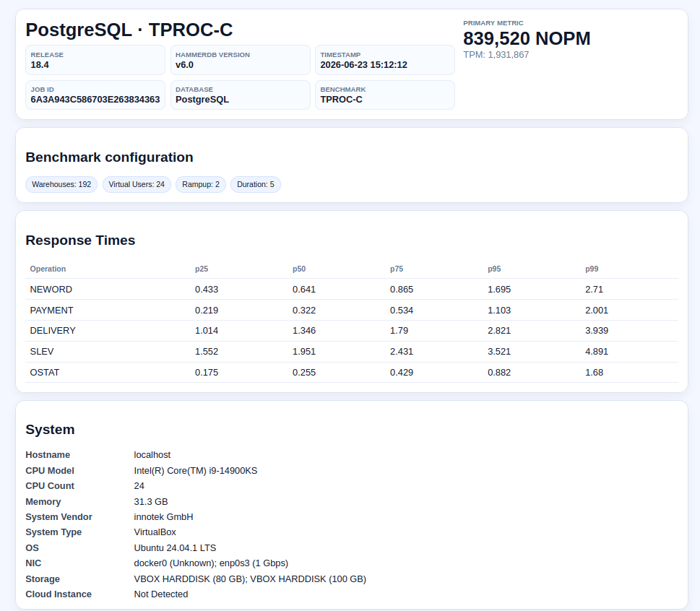This screenshot has height=611, width=700.
Task: Click the NIC value docker0; enp0s3
Action: coord(211,563)
